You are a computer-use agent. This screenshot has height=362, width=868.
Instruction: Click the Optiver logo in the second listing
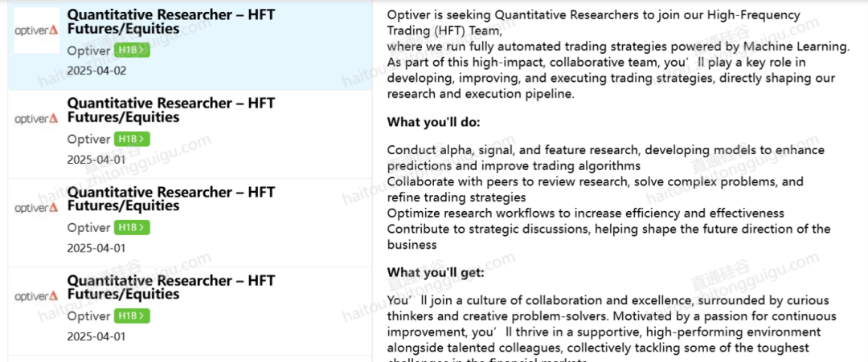point(36,119)
